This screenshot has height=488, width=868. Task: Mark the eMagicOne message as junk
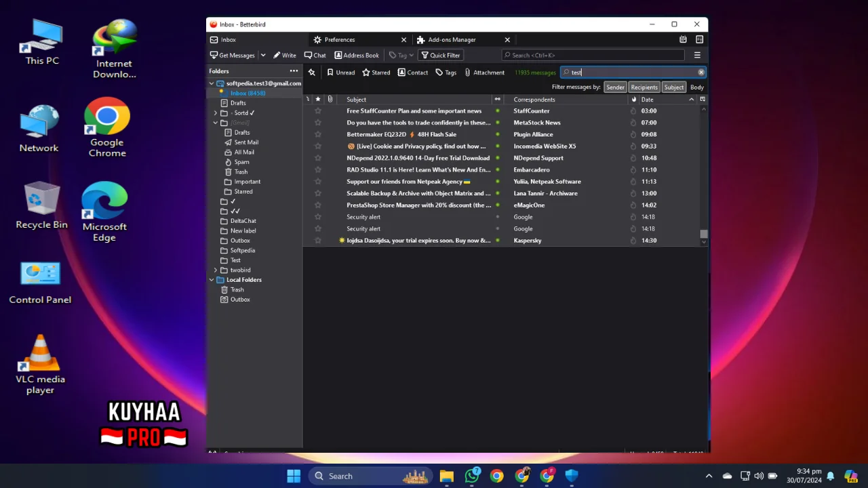coord(633,205)
